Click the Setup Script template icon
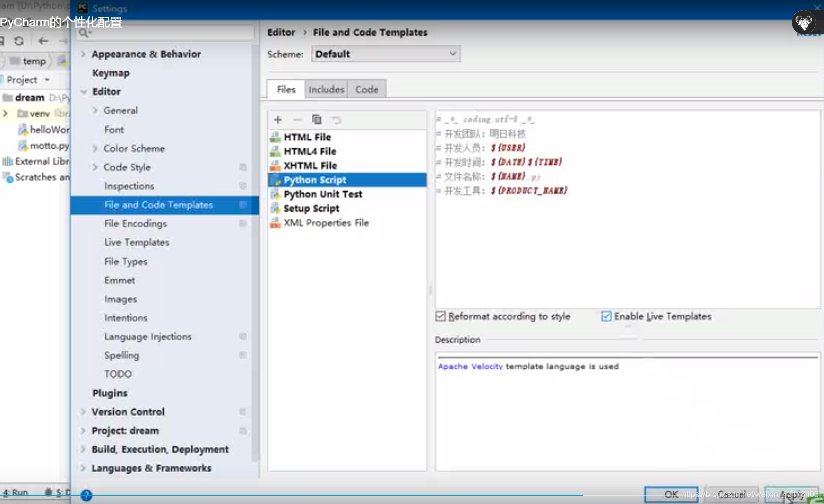 pyautogui.click(x=275, y=208)
